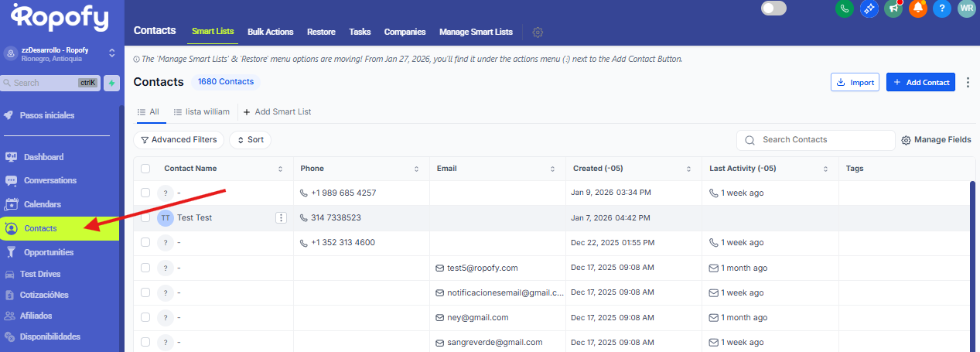
Task: Open the three-dot menu beside Add Contact
Action: click(968, 82)
